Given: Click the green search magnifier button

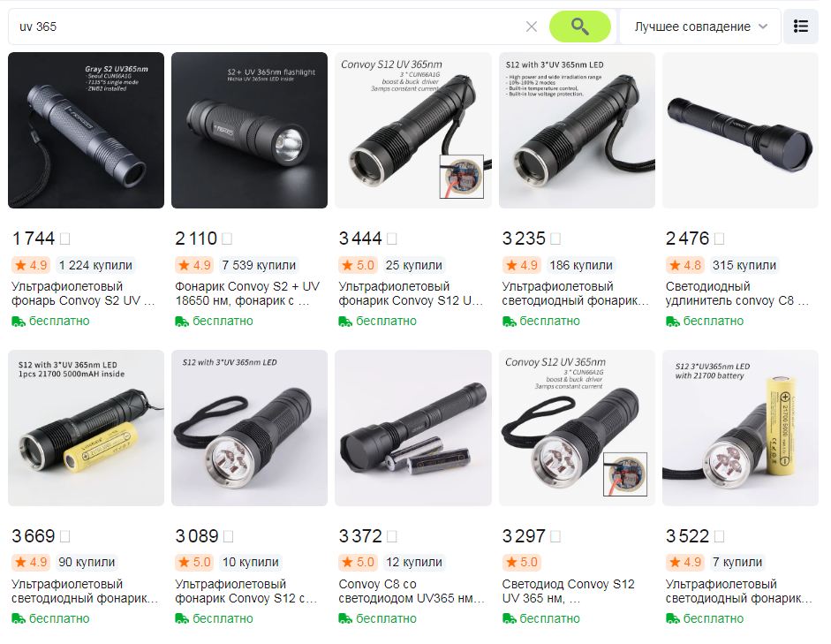Looking at the screenshot, I should tap(579, 27).
